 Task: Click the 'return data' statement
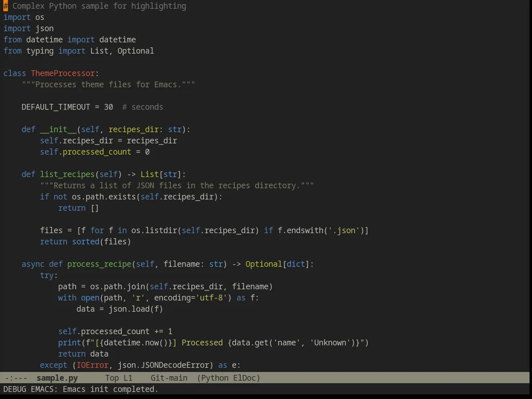[x=83, y=354]
